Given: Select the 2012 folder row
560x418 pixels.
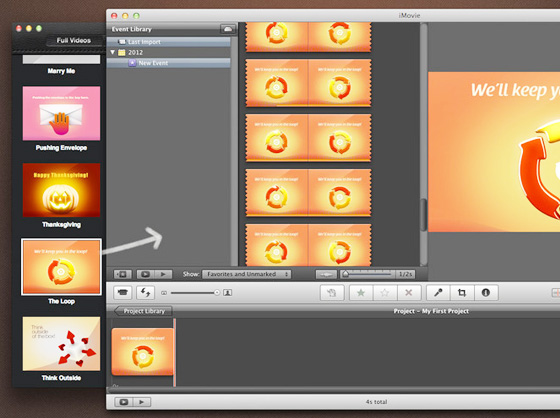Looking at the screenshot, I should click(169, 52).
